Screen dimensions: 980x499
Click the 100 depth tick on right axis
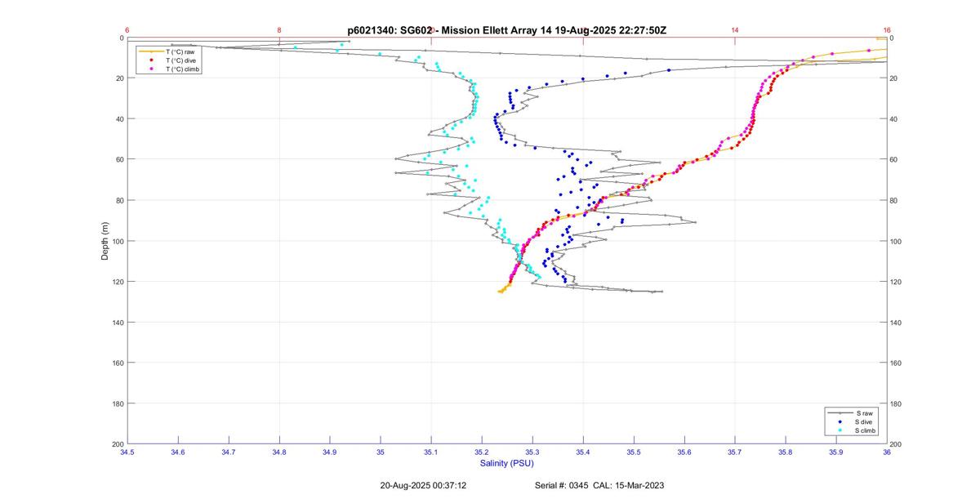point(896,241)
